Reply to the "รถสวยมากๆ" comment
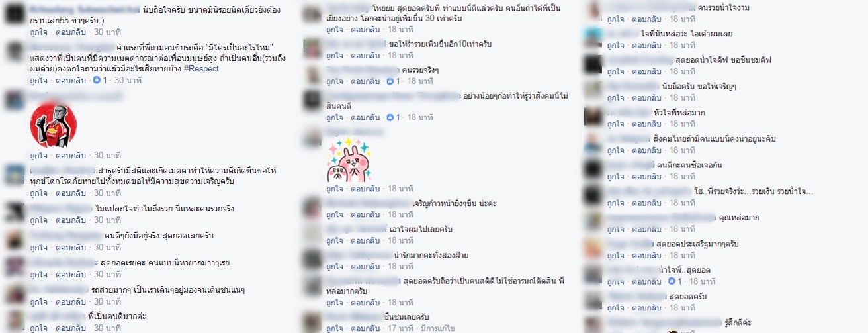868x333 pixels. [71, 303]
